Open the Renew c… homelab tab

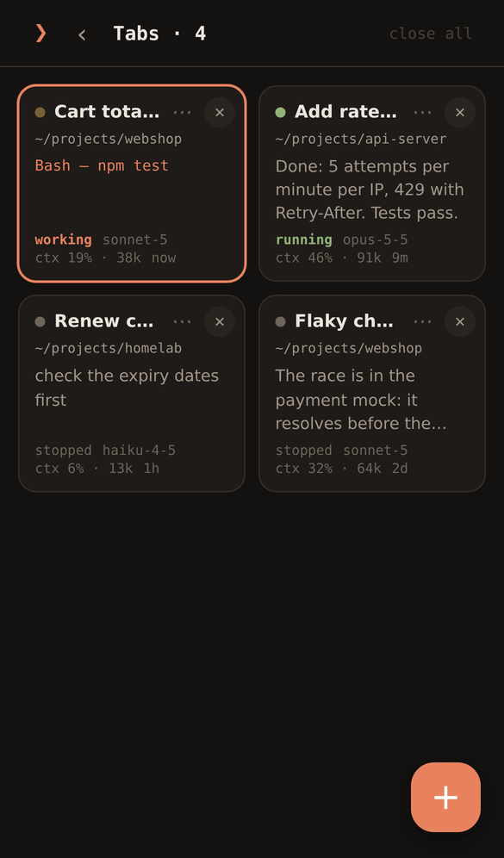point(131,394)
